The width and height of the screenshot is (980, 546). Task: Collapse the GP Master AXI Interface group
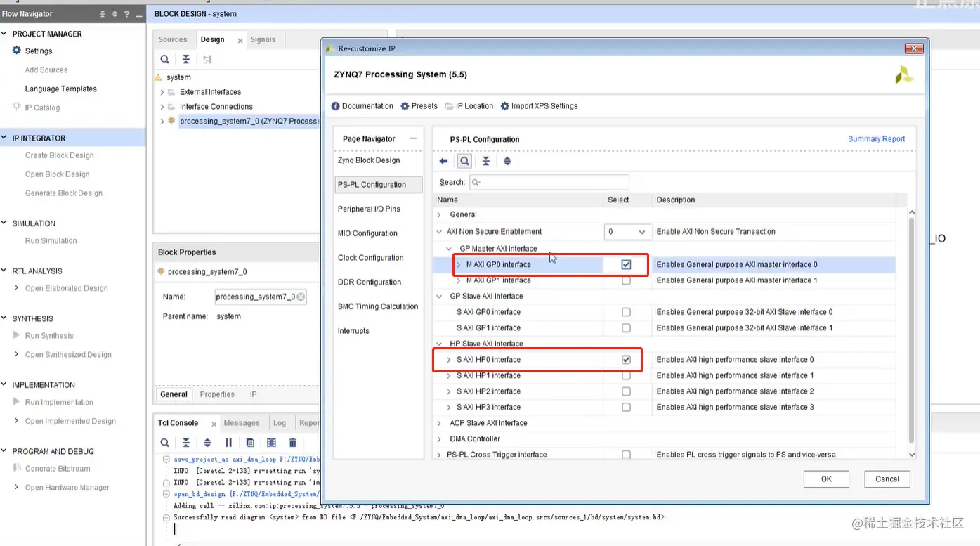click(x=450, y=249)
